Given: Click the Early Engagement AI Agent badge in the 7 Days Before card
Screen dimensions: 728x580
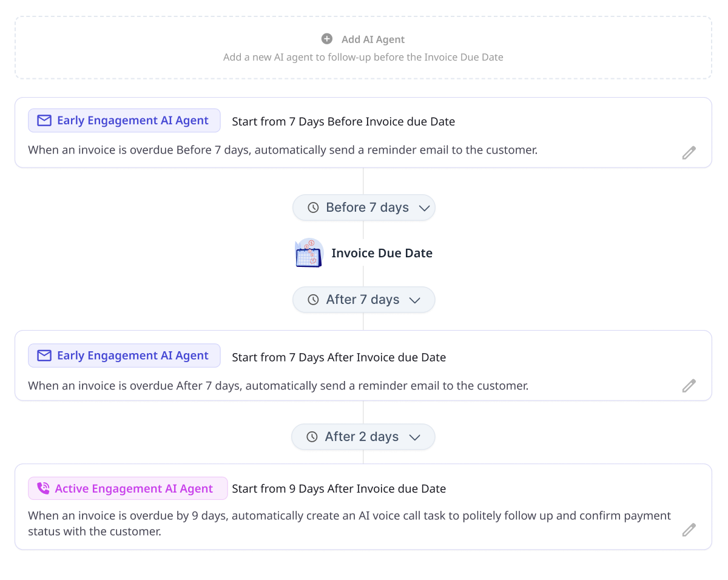Looking at the screenshot, I should click(x=124, y=121).
